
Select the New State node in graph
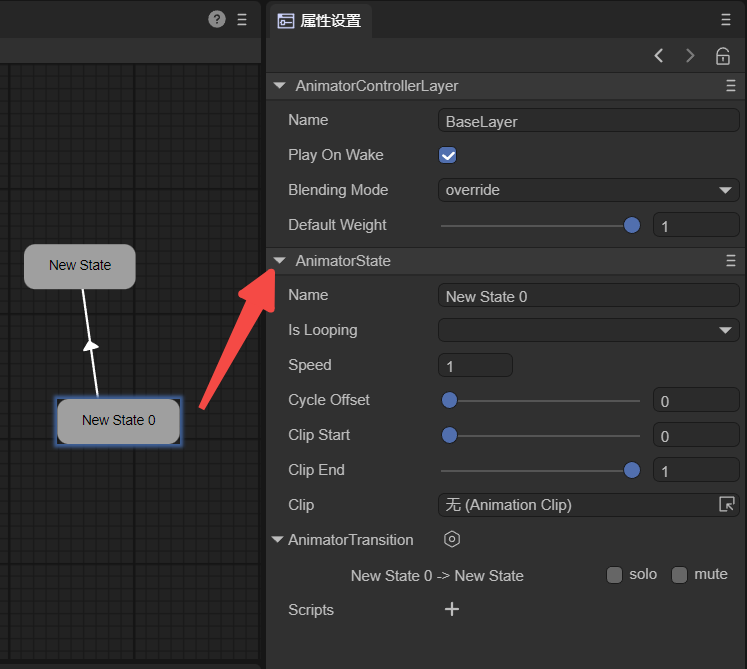80,266
